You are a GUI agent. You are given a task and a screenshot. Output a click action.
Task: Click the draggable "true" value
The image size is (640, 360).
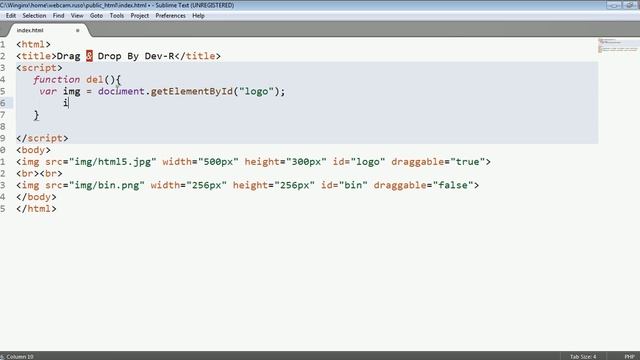coord(467,162)
